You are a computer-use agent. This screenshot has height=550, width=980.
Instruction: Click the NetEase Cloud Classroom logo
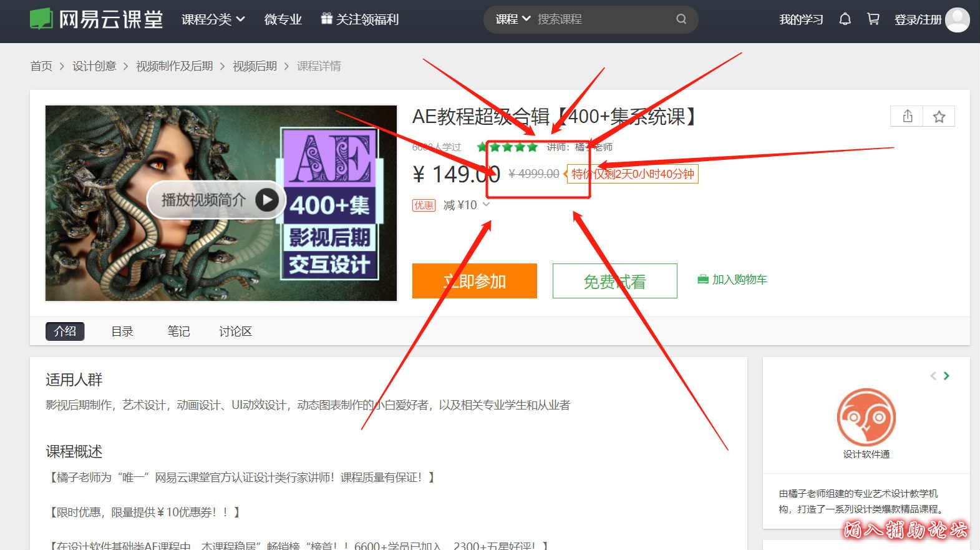tap(97, 19)
